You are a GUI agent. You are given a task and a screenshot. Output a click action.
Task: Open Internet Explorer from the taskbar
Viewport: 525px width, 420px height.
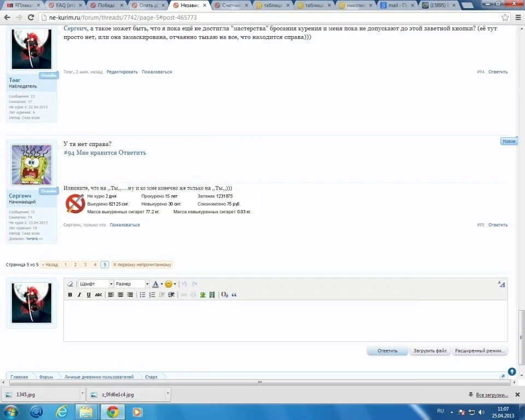(62, 412)
